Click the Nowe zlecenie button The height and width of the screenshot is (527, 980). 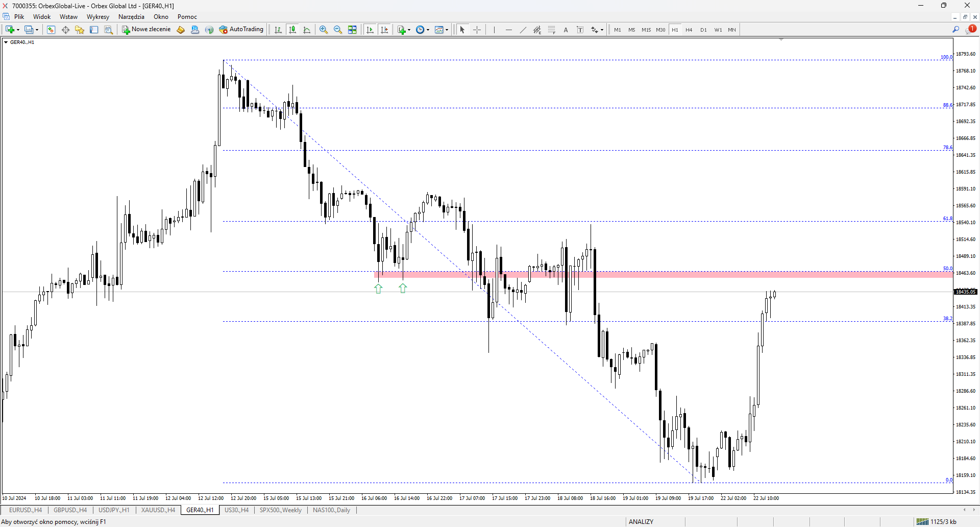[x=146, y=30]
